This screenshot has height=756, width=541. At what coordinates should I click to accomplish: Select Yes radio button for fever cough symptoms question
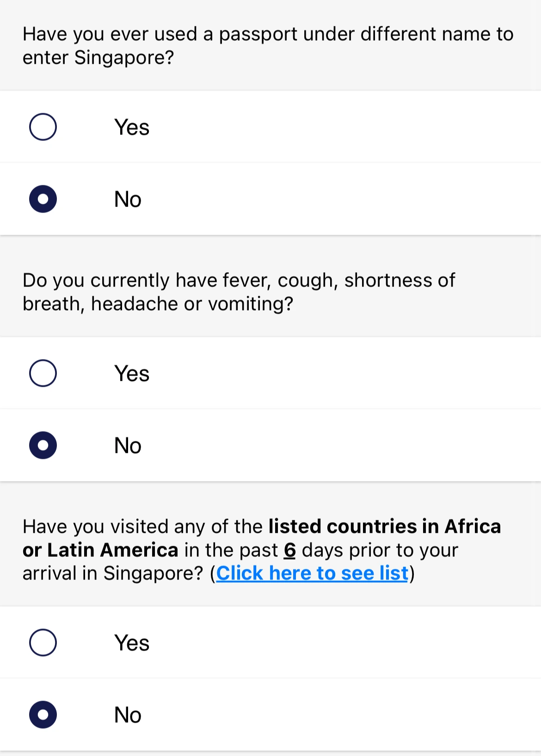(x=43, y=373)
